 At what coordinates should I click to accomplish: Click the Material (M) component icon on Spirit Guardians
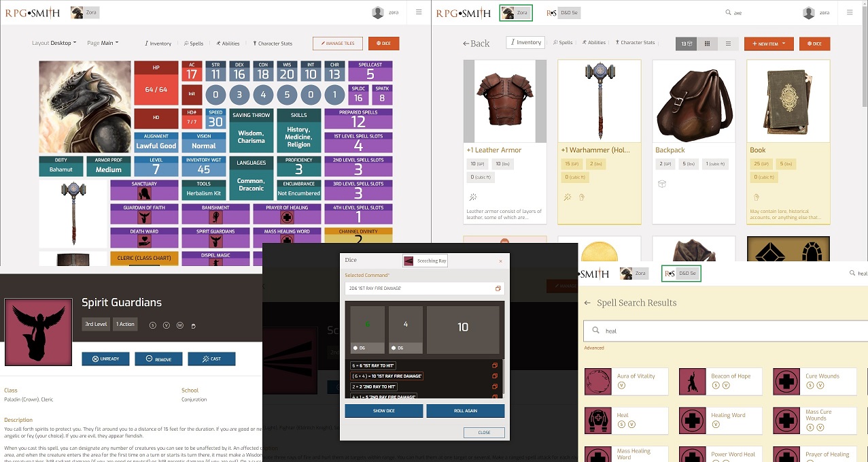179,325
